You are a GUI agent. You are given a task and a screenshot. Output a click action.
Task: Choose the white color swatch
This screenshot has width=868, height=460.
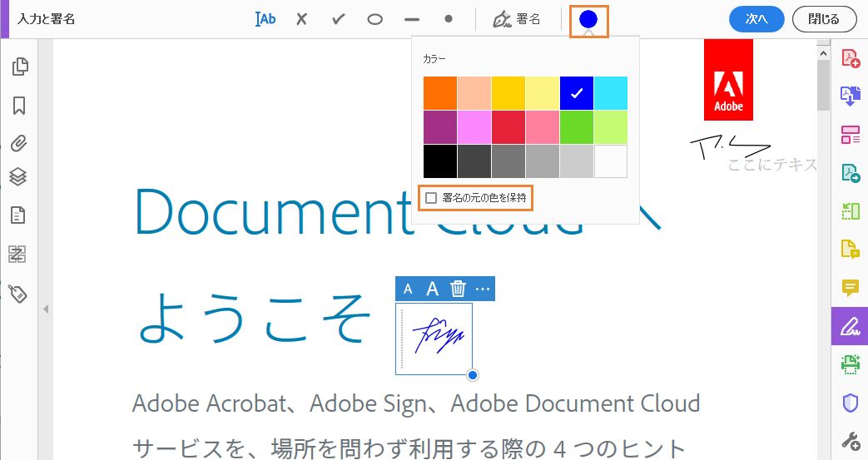click(x=611, y=161)
